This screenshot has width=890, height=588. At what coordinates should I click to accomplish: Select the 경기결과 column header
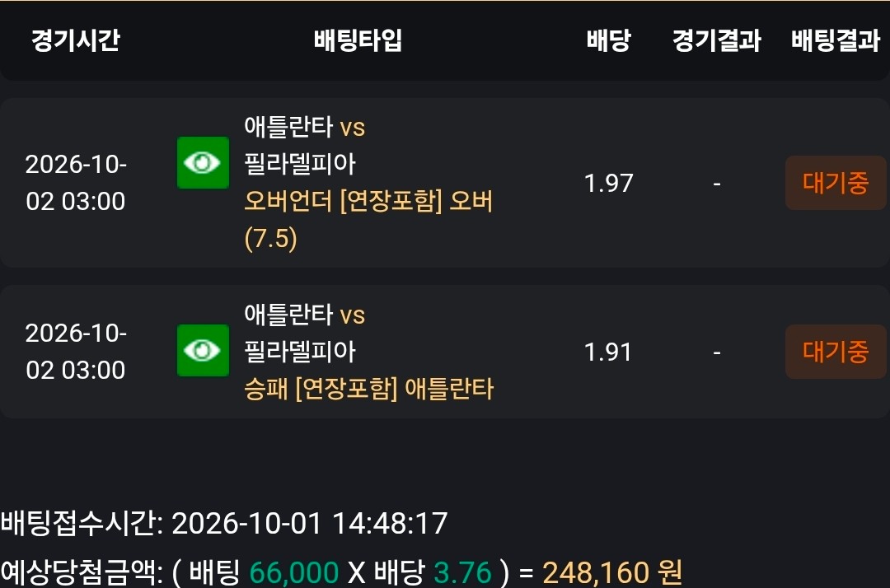(x=716, y=40)
